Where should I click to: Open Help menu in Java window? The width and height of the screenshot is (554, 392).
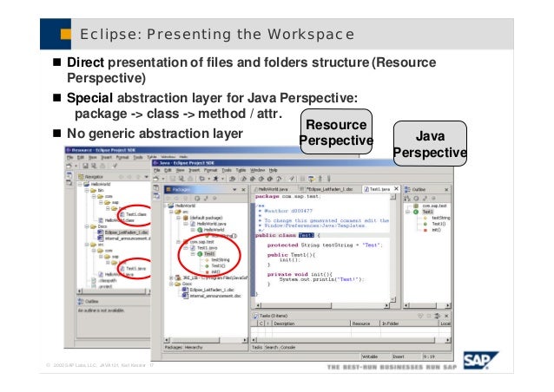pos(274,171)
